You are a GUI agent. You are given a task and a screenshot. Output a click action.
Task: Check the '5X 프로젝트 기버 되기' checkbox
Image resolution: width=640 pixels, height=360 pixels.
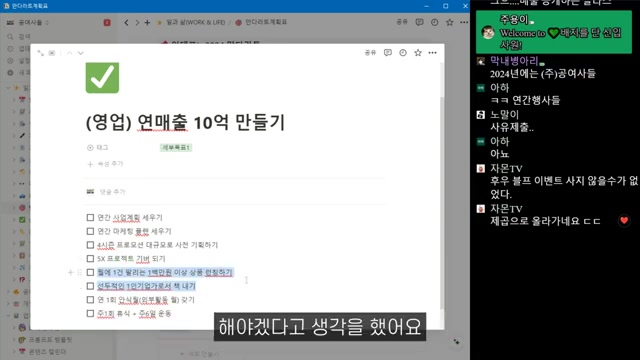point(90,258)
